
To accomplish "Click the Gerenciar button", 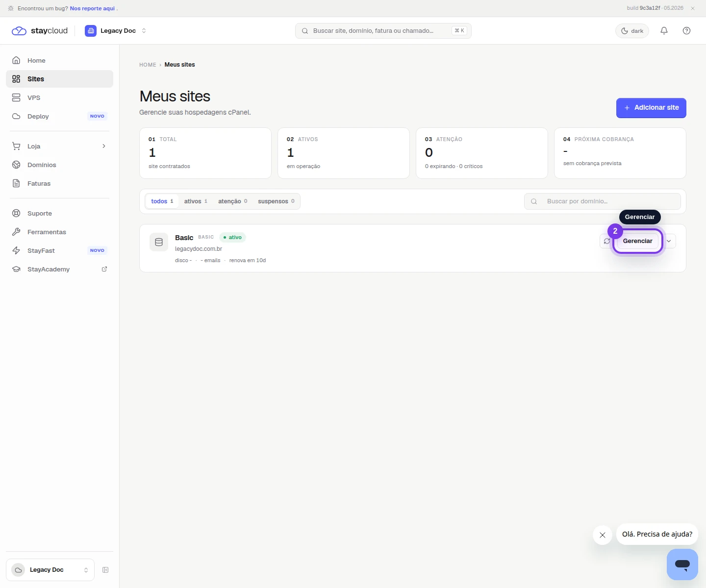I will point(637,241).
